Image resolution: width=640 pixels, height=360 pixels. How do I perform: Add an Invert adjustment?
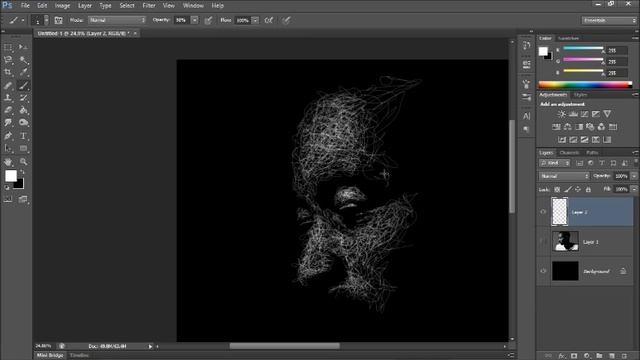(x=562, y=140)
